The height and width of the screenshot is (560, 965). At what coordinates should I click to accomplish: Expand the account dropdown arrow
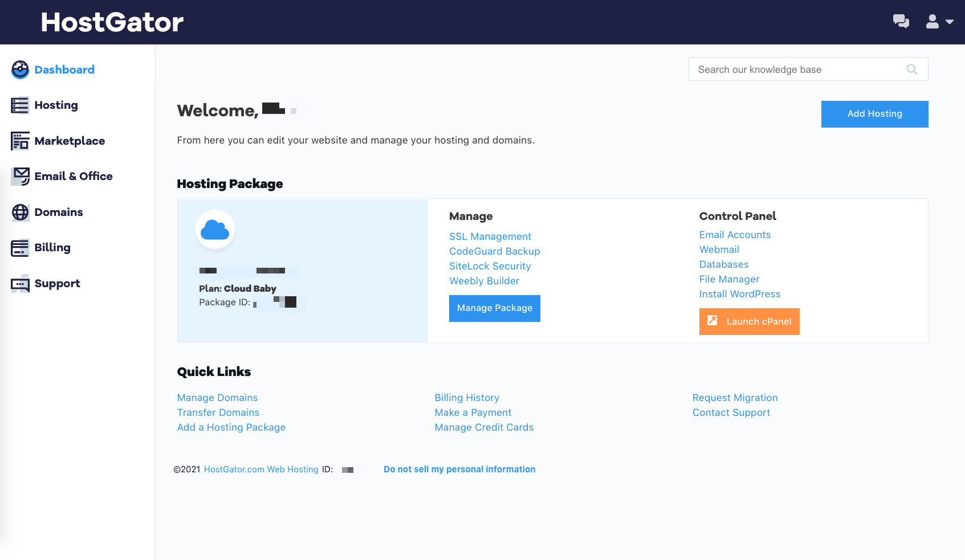point(950,22)
